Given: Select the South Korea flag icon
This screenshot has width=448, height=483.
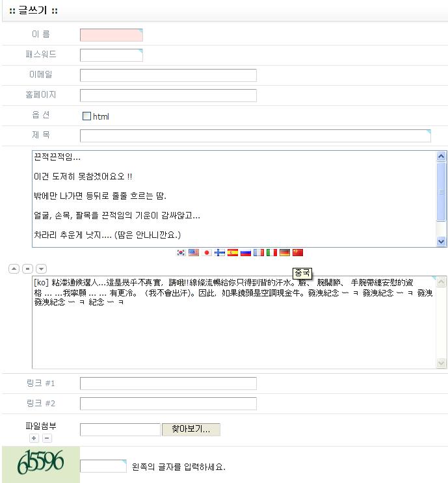Looking at the screenshot, I should pos(181,253).
